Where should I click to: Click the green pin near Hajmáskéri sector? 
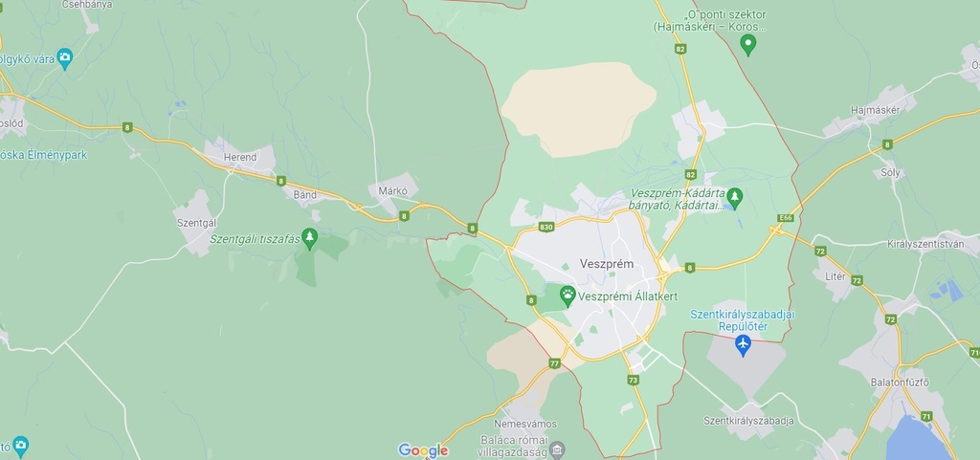(747, 45)
